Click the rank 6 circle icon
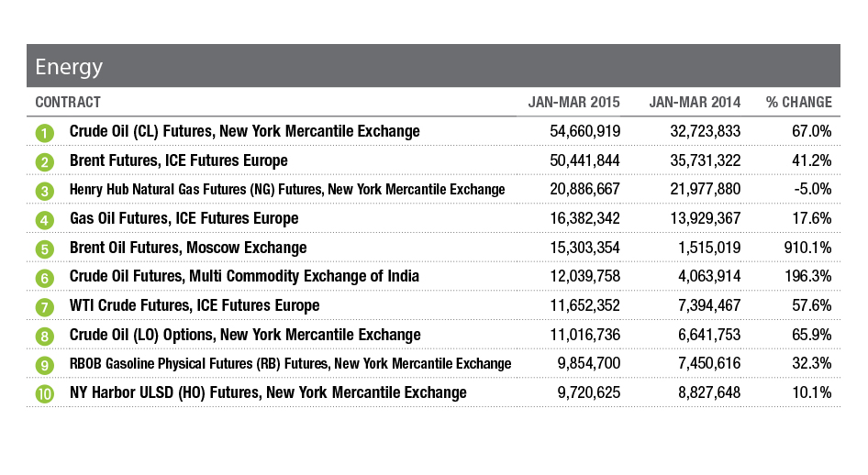This screenshot has height=475, width=868. coord(45,277)
